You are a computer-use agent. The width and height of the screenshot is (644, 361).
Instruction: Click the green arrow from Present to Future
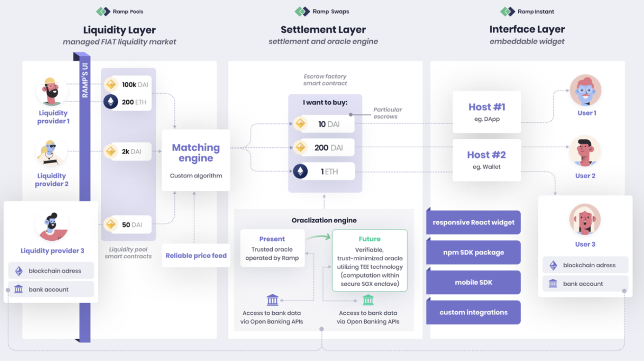(x=318, y=237)
